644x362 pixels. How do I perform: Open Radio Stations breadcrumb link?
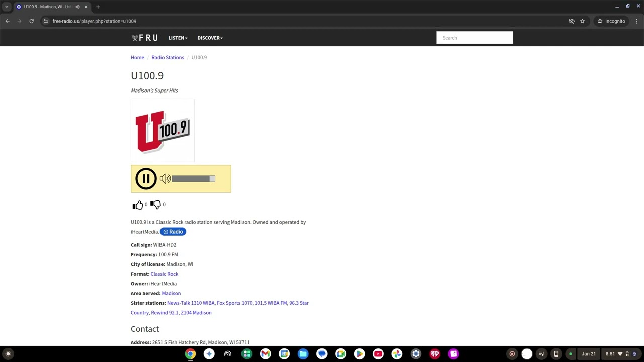[168, 57]
